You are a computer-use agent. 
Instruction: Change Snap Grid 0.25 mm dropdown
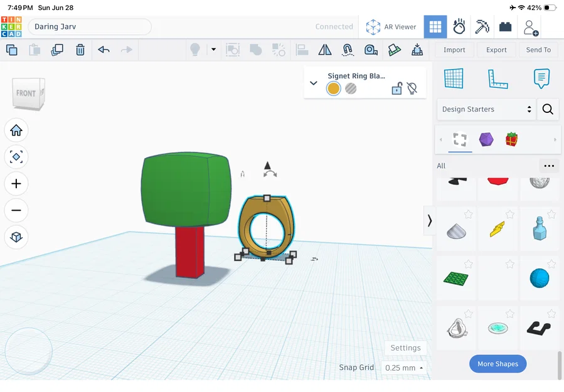(404, 368)
